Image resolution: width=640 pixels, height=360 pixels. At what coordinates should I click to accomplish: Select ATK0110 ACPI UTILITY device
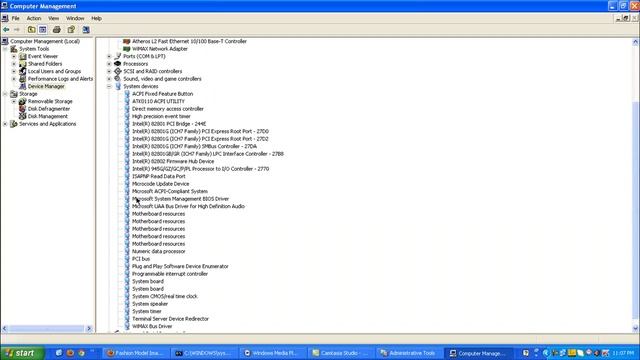pyautogui.click(x=158, y=101)
